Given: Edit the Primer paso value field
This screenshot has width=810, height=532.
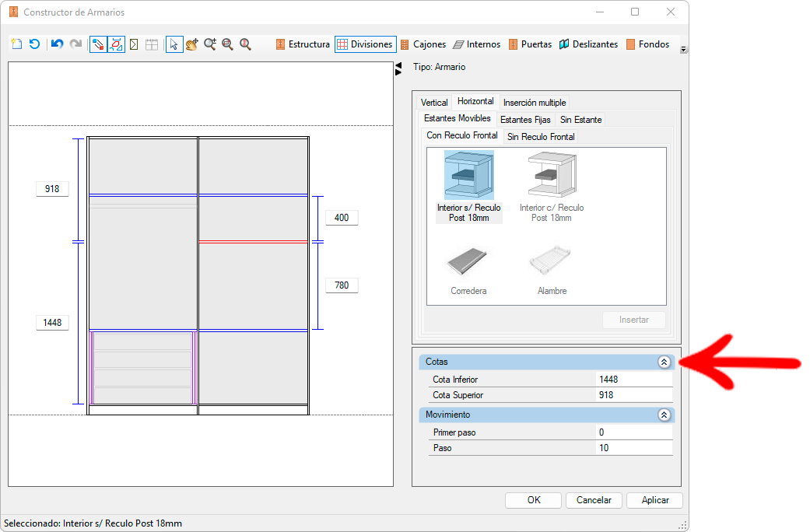Looking at the screenshot, I should tap(634, 432).
